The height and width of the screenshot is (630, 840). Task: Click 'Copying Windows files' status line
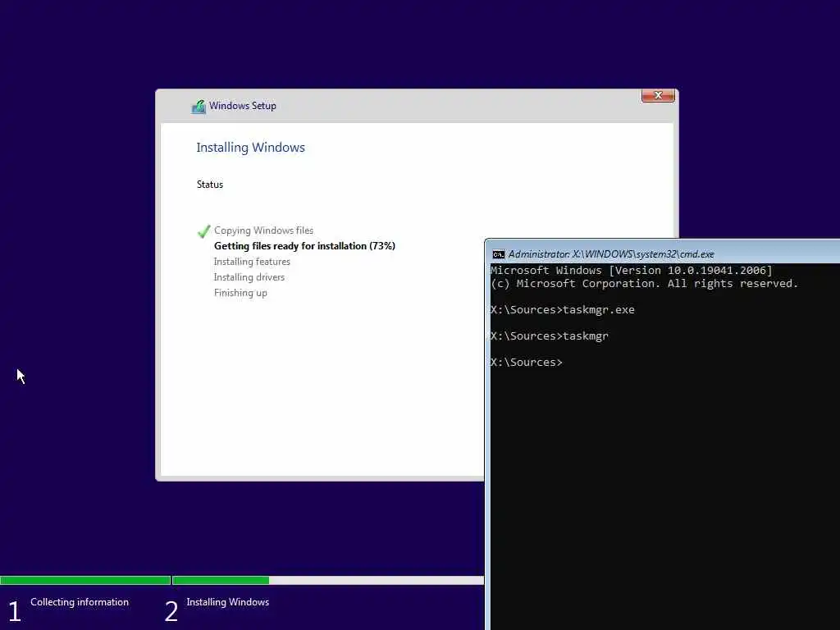(x=263, y=231)
